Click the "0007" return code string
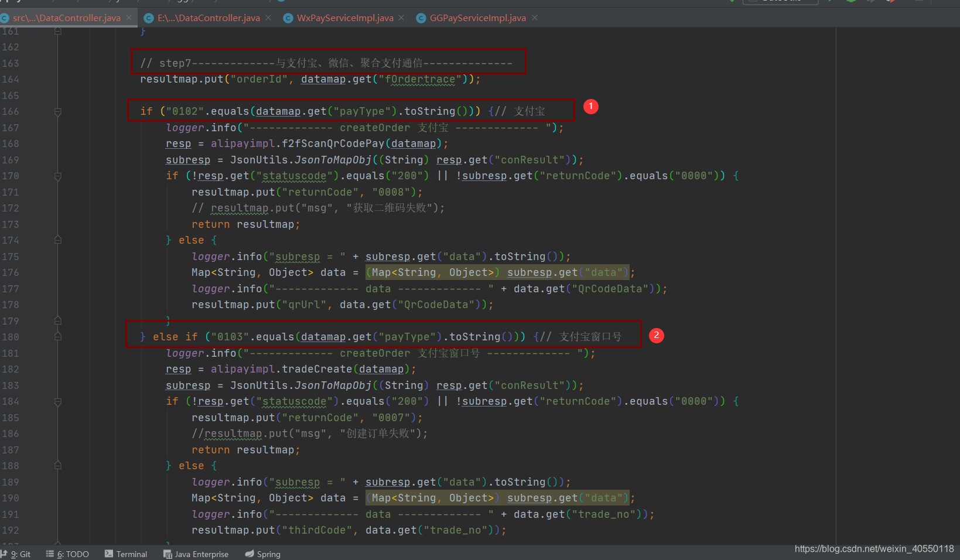 (391, 418)
